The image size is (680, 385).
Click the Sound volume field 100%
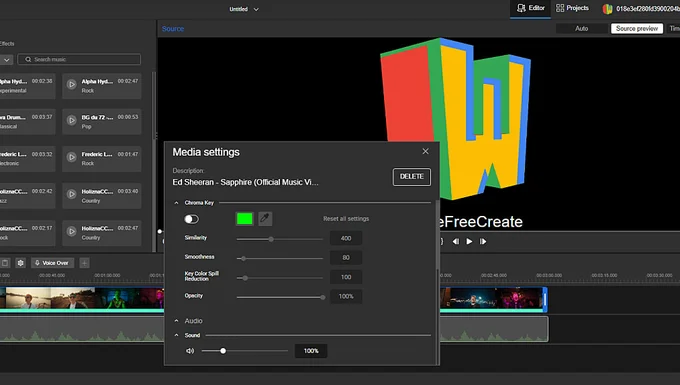(311, 351)
